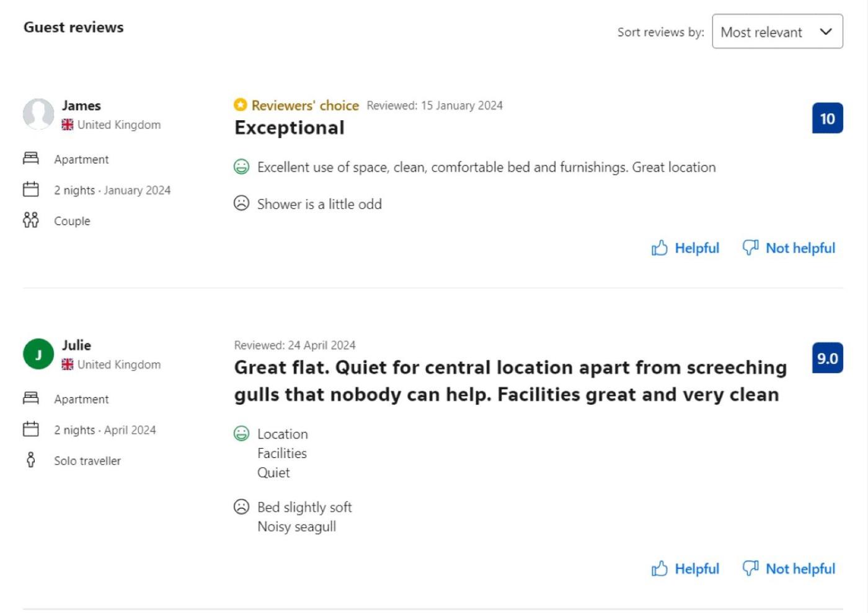
Task: Click the UK flag beside Julie's name
Action: point(68,364)
